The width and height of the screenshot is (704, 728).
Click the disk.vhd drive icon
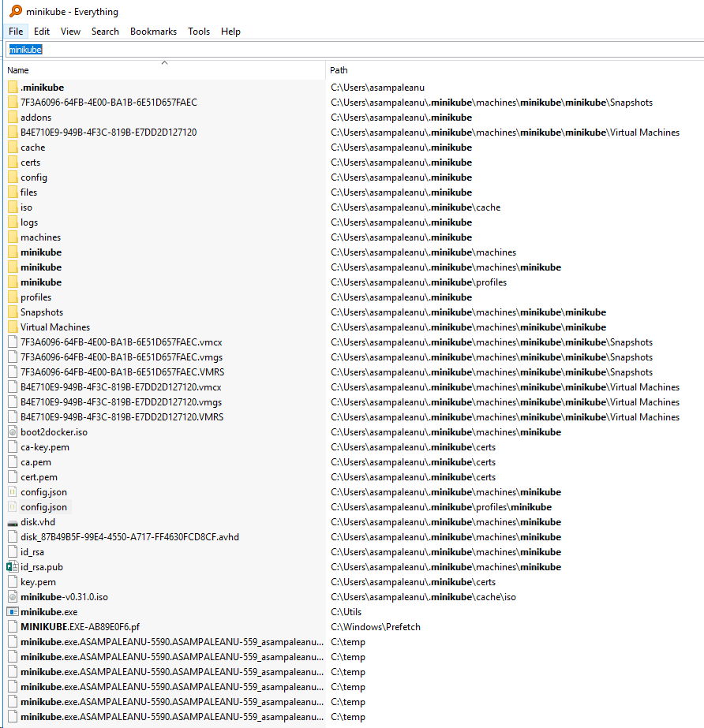click(13, 522)
